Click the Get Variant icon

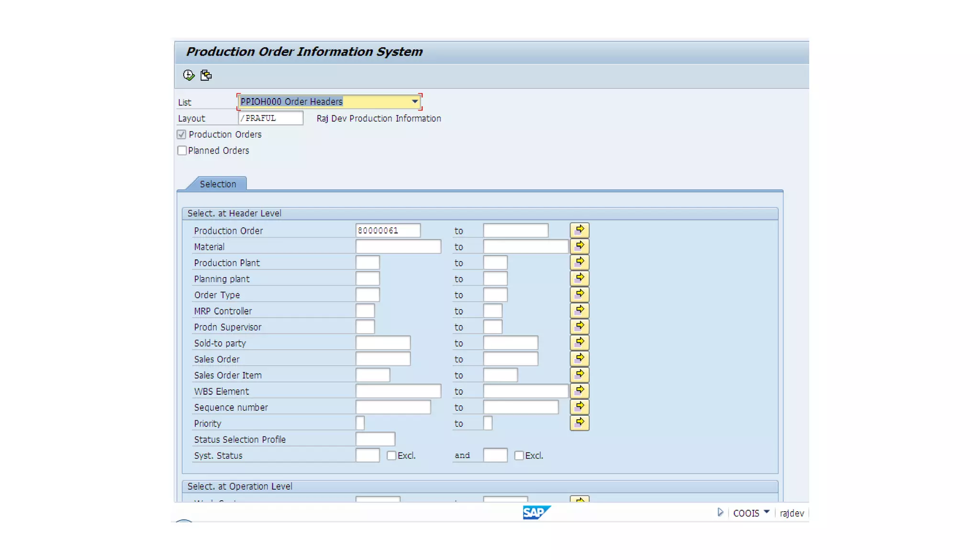tap(206, 75)
